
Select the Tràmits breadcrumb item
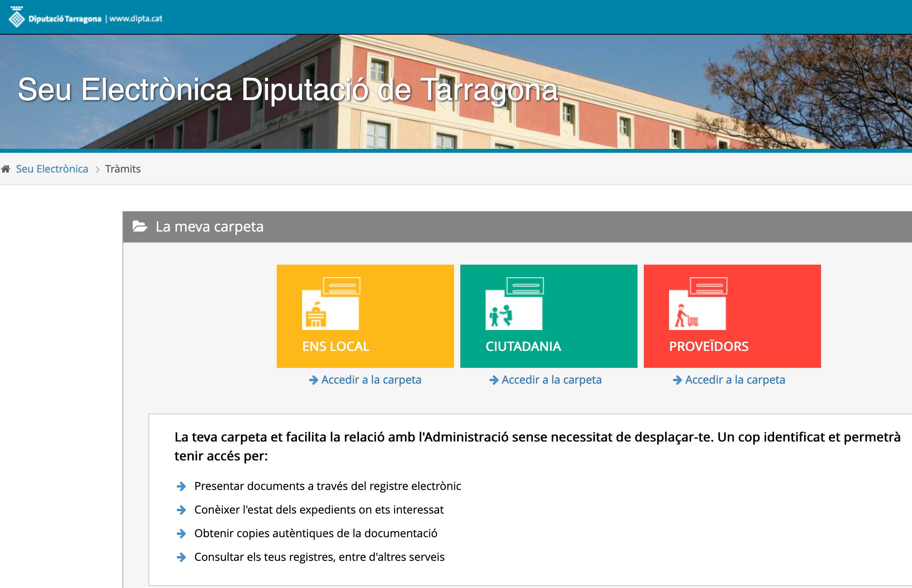tap(123, 169)
